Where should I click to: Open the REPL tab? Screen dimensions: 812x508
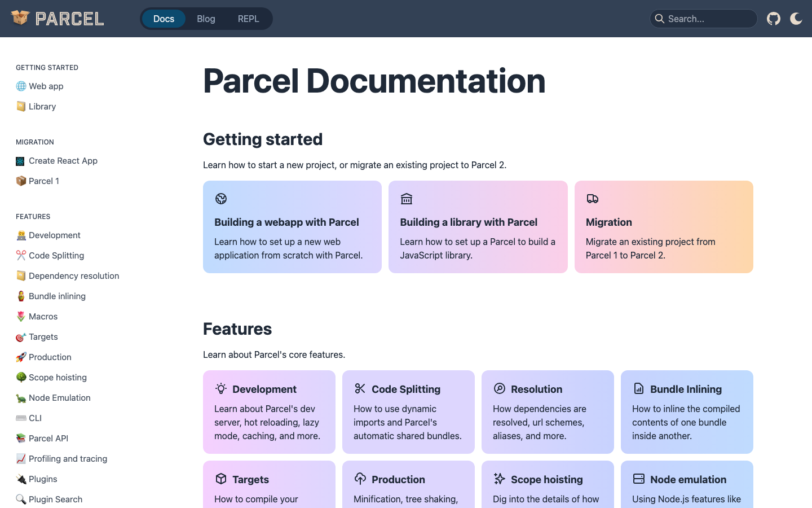tap(248, 19)
